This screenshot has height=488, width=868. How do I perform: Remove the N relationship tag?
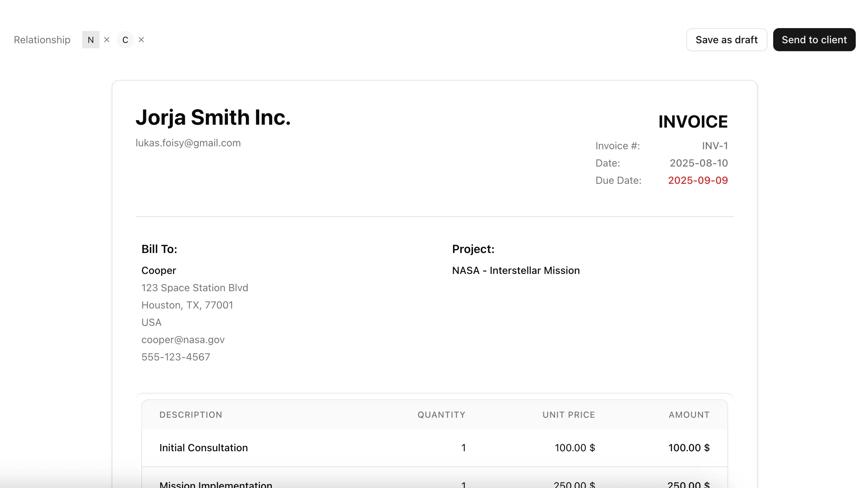(x=107, y=40)
